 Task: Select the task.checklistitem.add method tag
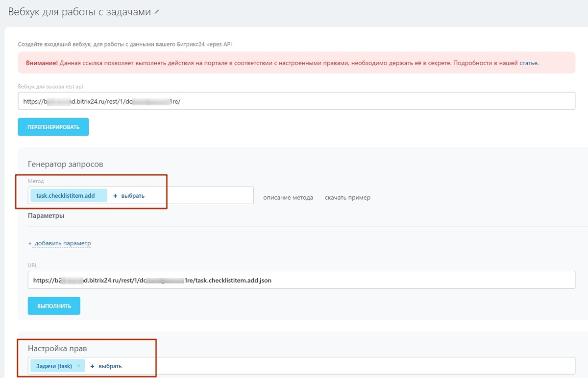coord(69,195)
